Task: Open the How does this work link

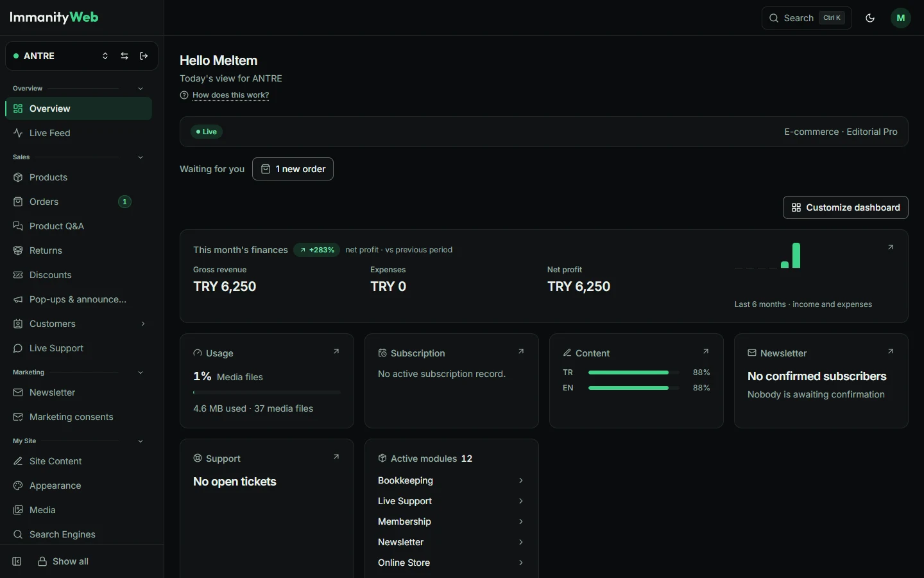Action: [x=230, y=95]
